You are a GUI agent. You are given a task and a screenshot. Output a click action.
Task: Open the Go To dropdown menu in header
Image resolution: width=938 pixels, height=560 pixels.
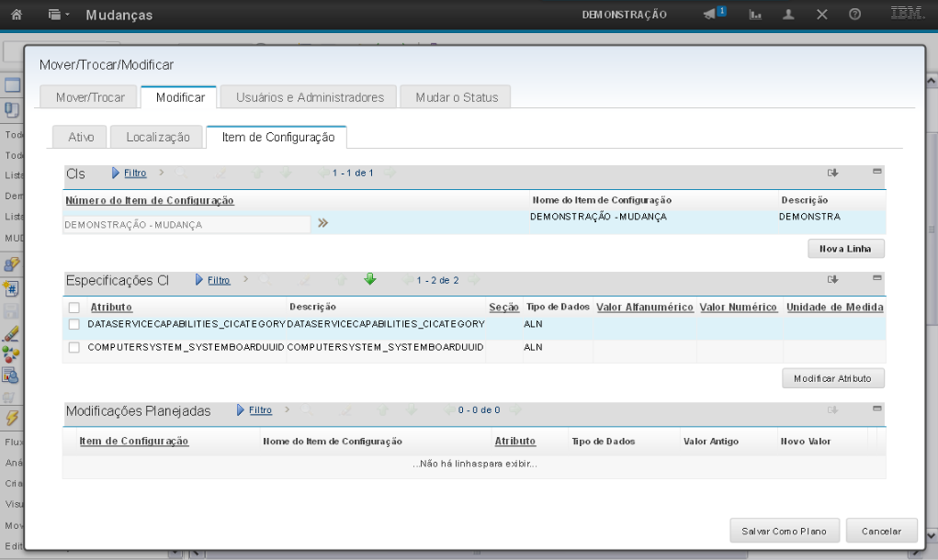point(59,15)
